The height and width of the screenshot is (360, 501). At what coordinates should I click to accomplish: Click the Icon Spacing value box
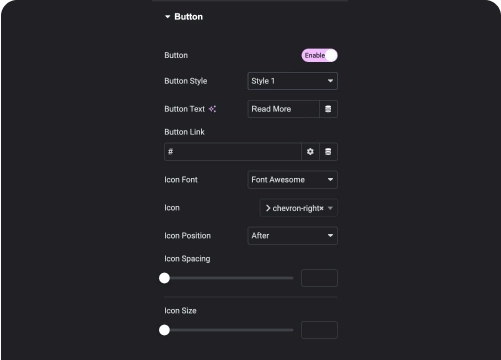pos(319,278)
